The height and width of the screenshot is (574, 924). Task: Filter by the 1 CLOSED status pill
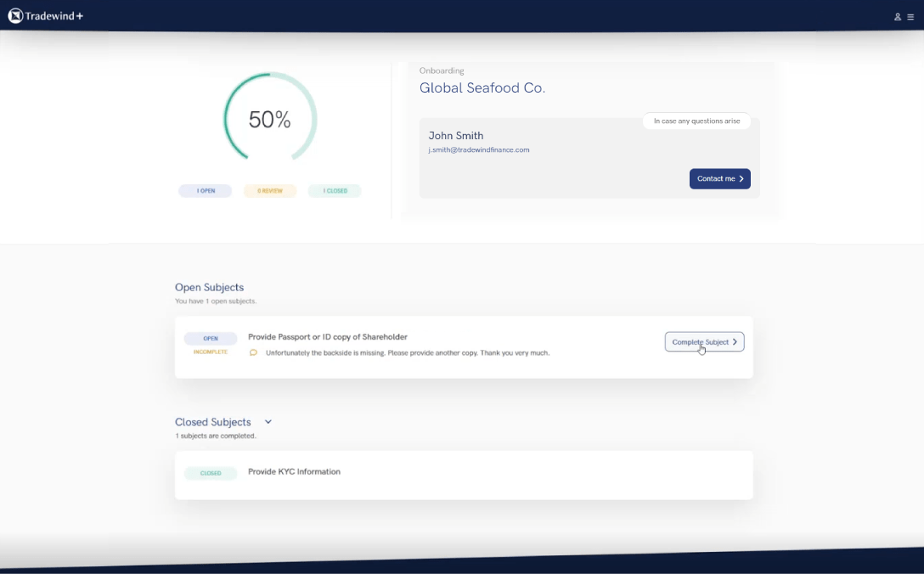coord(335,191)
